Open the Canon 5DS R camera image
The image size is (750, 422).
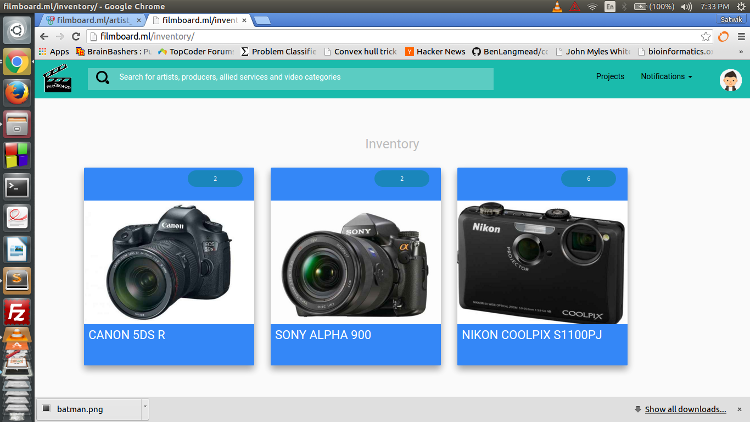pos(169,262)
